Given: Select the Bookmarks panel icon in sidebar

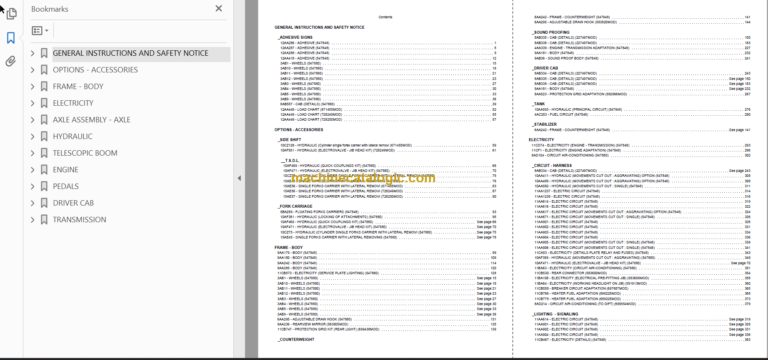Looking at the screenshot, I should pos(11,38).
